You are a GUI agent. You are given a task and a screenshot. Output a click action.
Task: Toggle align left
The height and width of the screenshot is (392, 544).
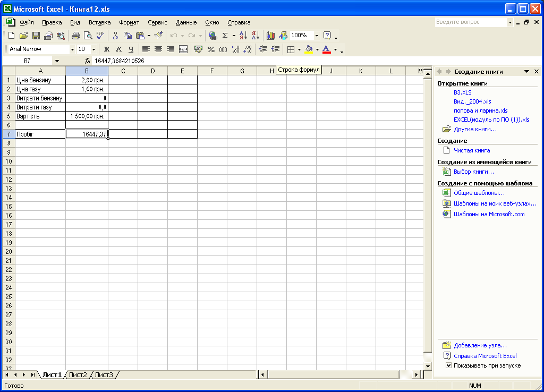coord(146,49)
